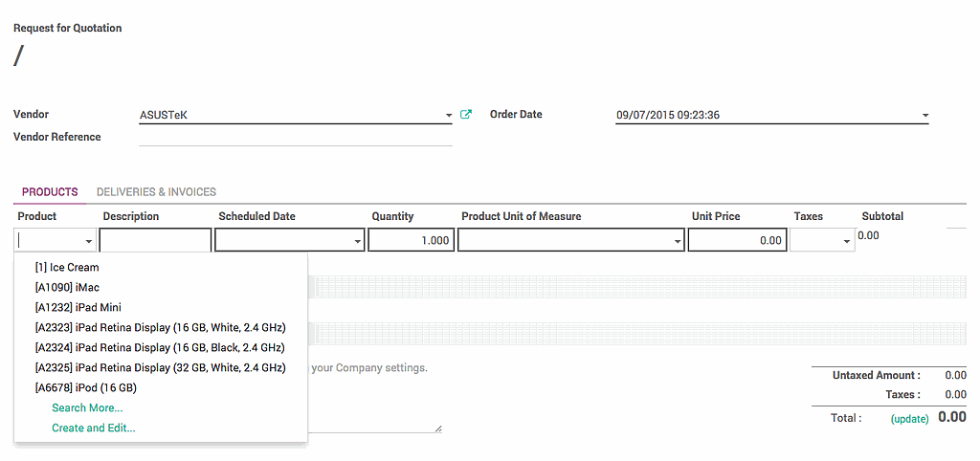Expand the Taxes dropdown in product row
The width and height of the screenshot is (980, 461).
point(847,241)
